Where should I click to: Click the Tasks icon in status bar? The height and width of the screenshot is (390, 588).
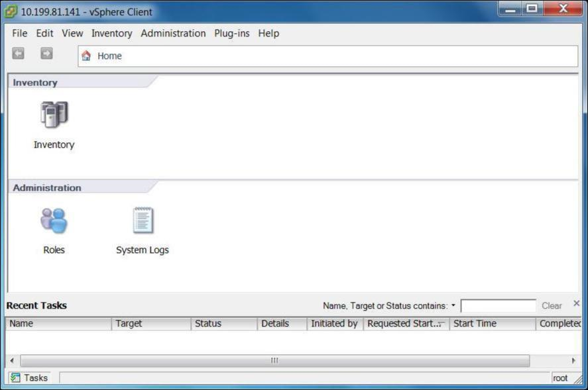pyautogui.click(x=15, y=377)
